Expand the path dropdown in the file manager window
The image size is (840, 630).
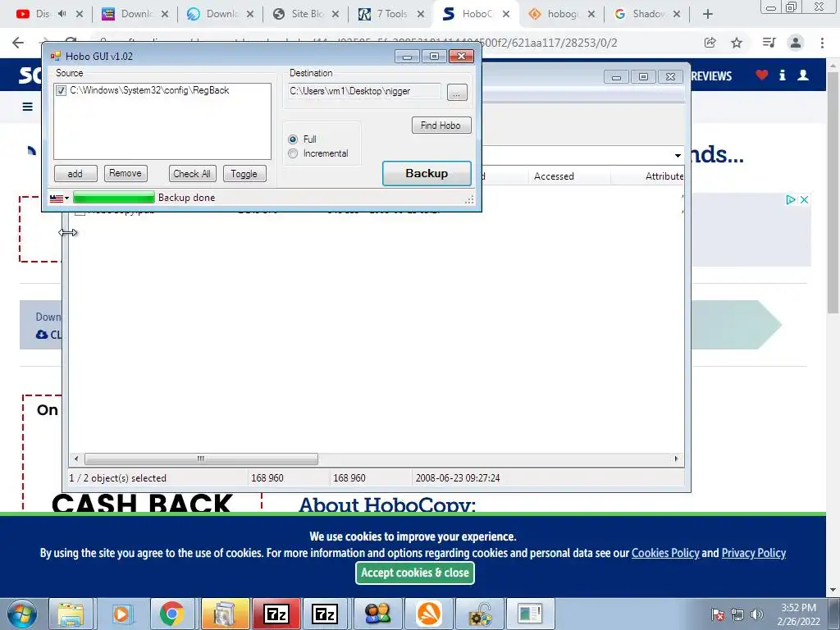pyautogui.click(x=678, y=155)
